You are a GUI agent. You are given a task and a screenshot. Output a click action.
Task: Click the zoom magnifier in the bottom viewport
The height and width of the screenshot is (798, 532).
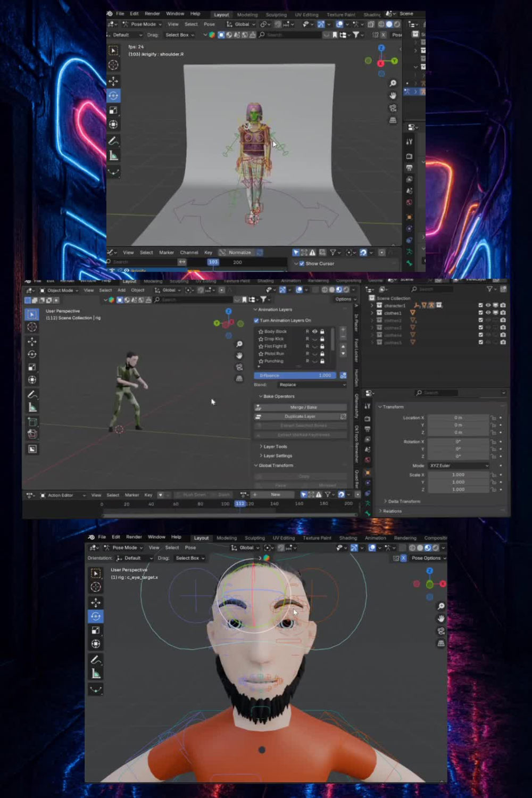[x=441, y=606]
